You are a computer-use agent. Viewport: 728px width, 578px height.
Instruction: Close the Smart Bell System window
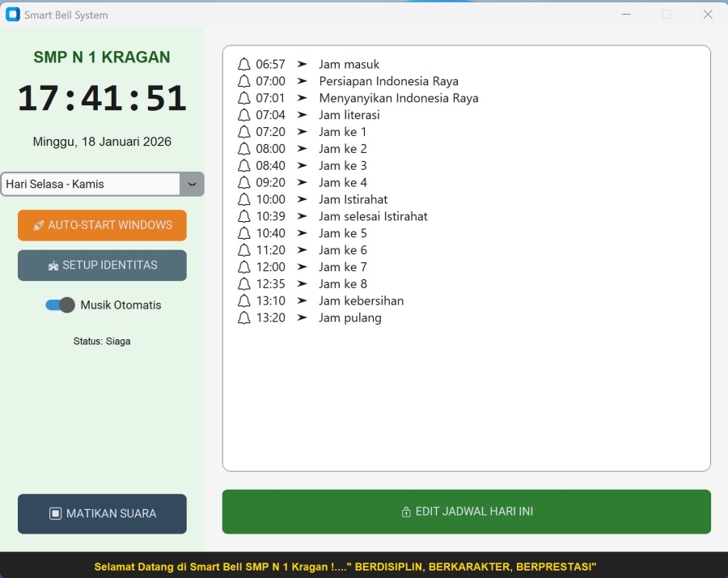(x=708, y=15)
